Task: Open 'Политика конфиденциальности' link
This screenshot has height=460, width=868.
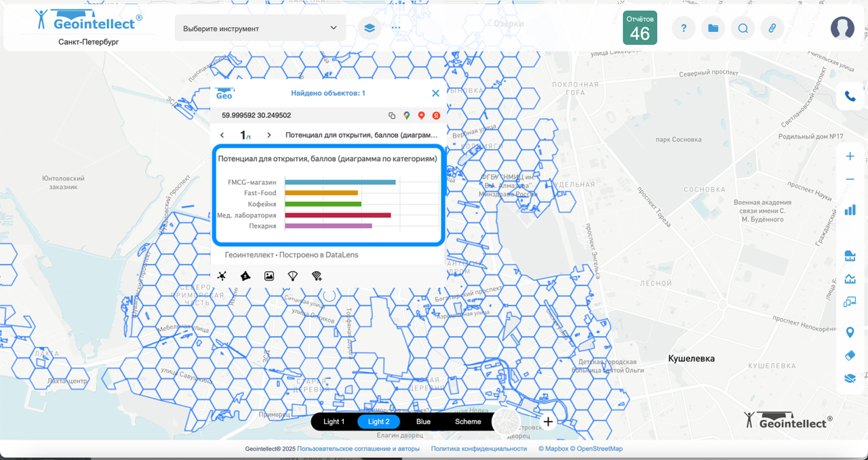Action: click(479, 448)
